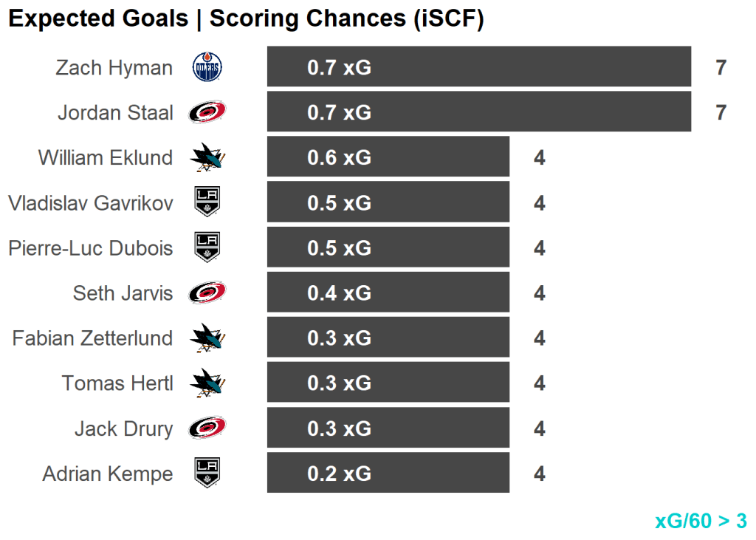Click the Kings logo beside Pierre-Luc Dubois
Viewport: 756px width, 540px height.
coord(207,247)
